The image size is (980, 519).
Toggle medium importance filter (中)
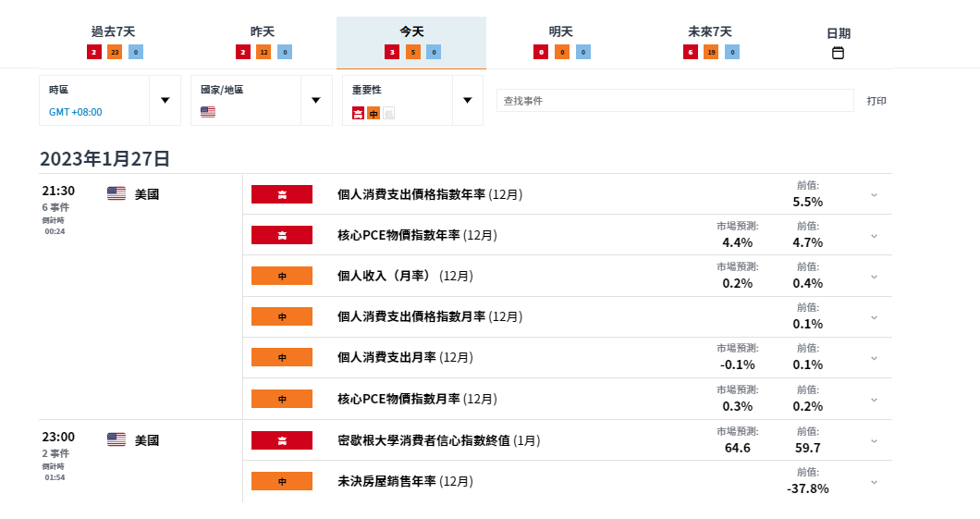click(x=374, y=113)
